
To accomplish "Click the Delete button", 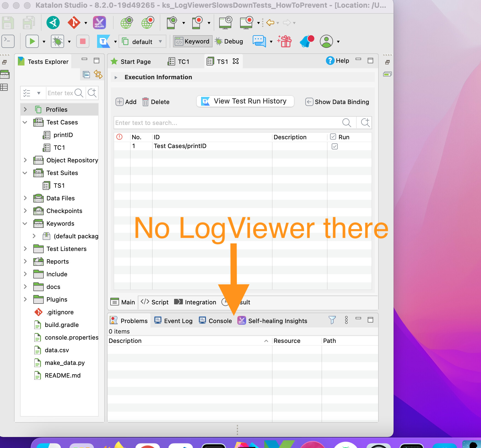I will (x=156, y=102).
